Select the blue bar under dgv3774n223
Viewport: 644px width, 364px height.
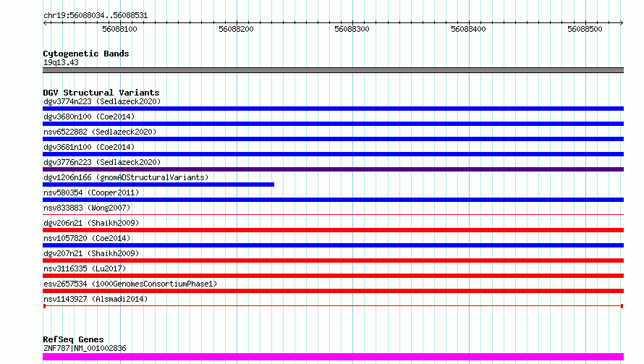pyautogui.click(x=333, y=109)
